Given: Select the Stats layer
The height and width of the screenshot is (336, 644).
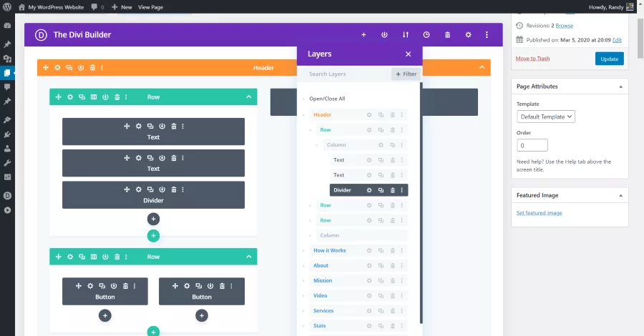Looking at the screenshot, I should pyautogui.click(x=320, y=326).
